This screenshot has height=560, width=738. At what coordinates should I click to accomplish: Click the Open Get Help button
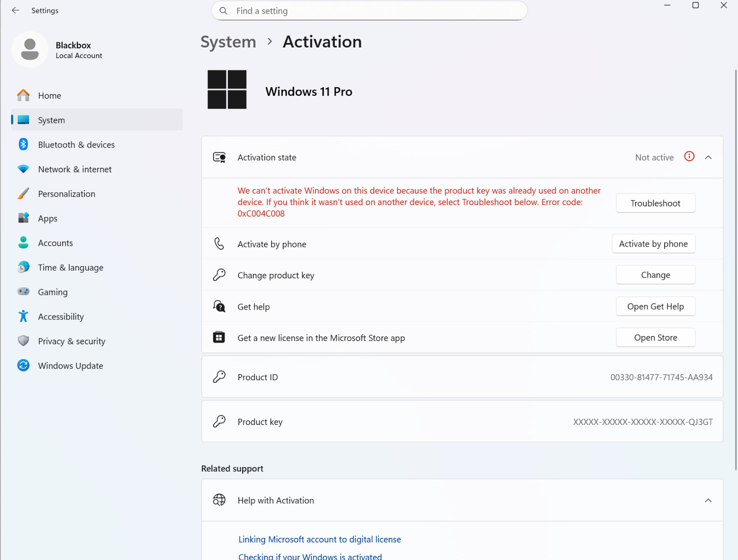point(655,307)
